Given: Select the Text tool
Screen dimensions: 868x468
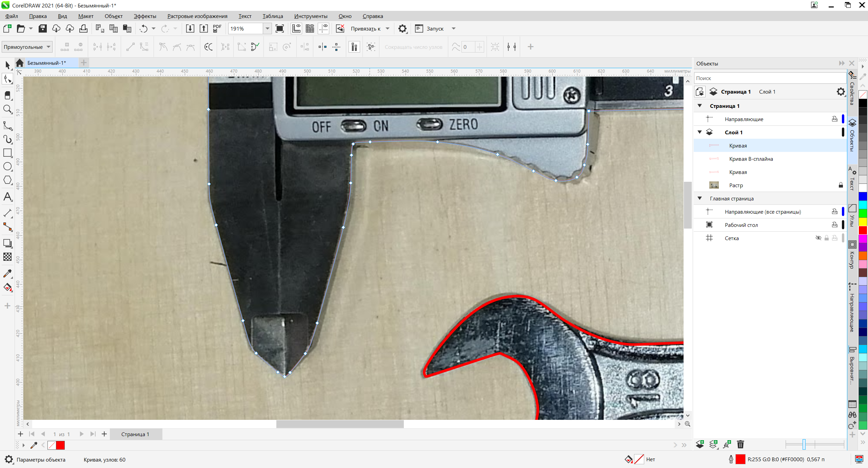Looking at the screenshot, I should (x=7, y=197).
